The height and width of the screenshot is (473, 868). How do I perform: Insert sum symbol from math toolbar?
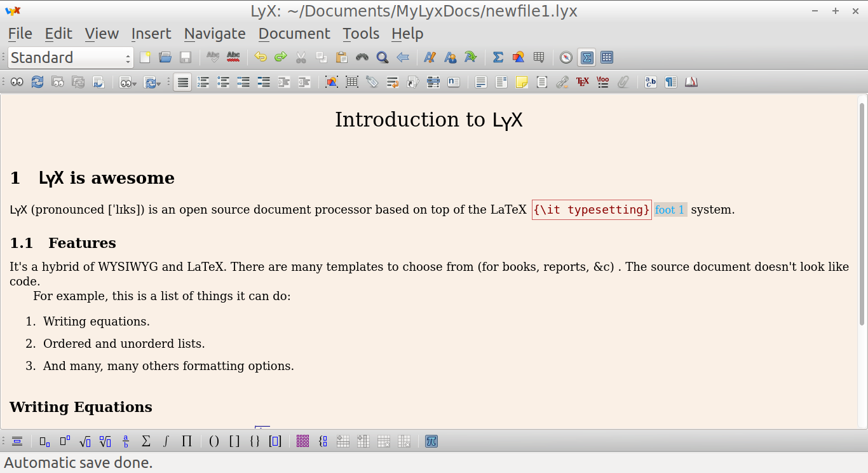tap(146, 441)
